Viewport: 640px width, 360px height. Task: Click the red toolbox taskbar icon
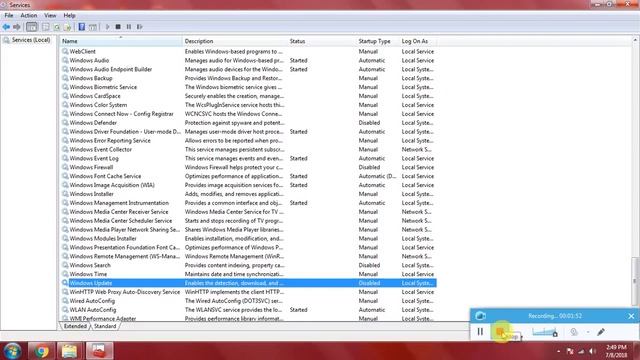99,351
